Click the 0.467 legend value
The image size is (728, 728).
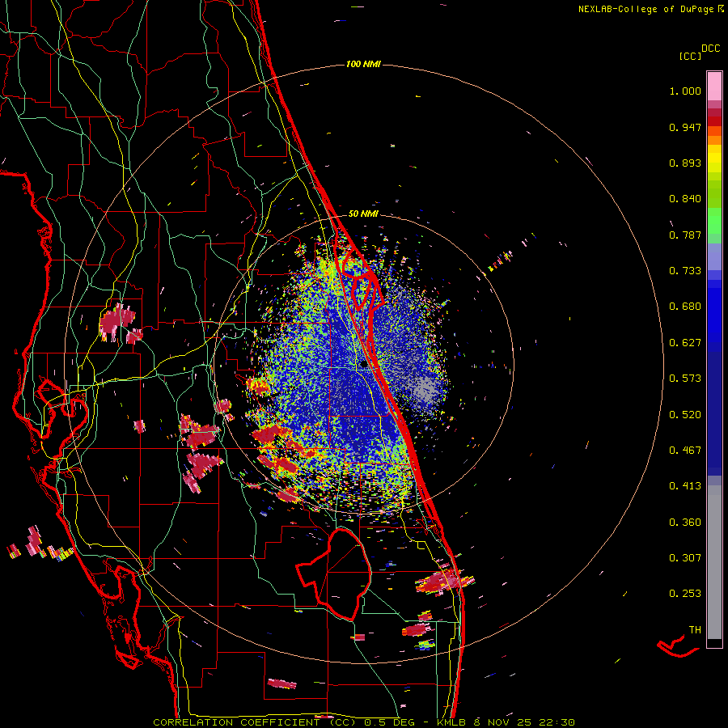(x=685, y=451)
